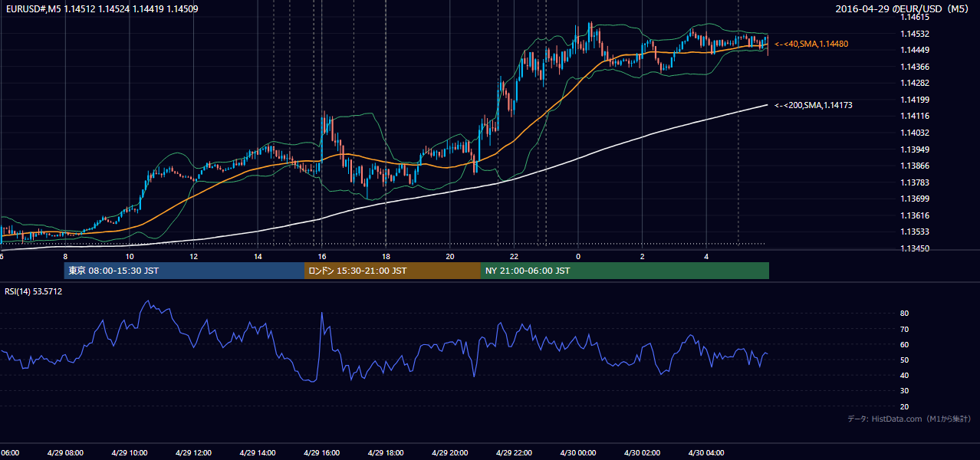
Task: Click price level 1.14199 on the axis
Action: [915, 100]
